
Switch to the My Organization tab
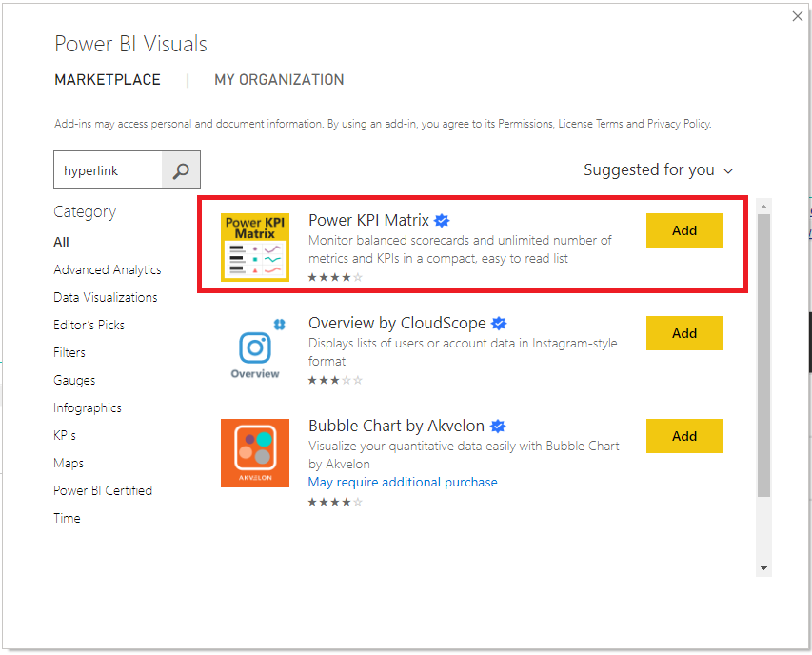pos(279,80)
